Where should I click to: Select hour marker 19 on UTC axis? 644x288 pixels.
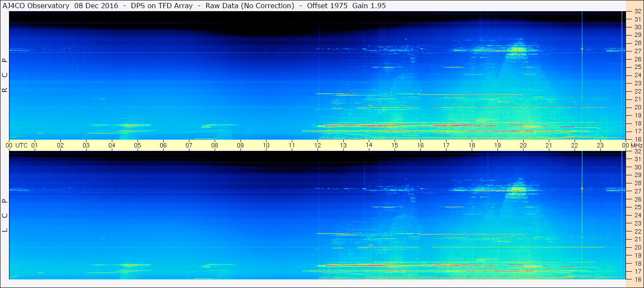coord(497,145)
